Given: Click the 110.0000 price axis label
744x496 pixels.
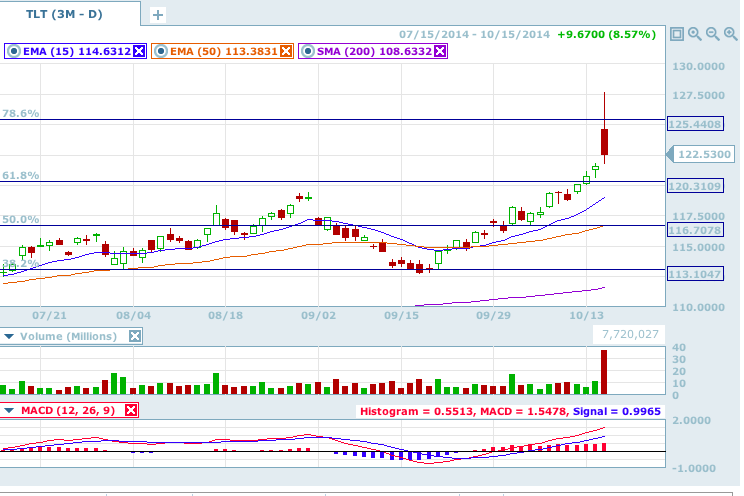Looking at the screenshot, I should point(698,307).
